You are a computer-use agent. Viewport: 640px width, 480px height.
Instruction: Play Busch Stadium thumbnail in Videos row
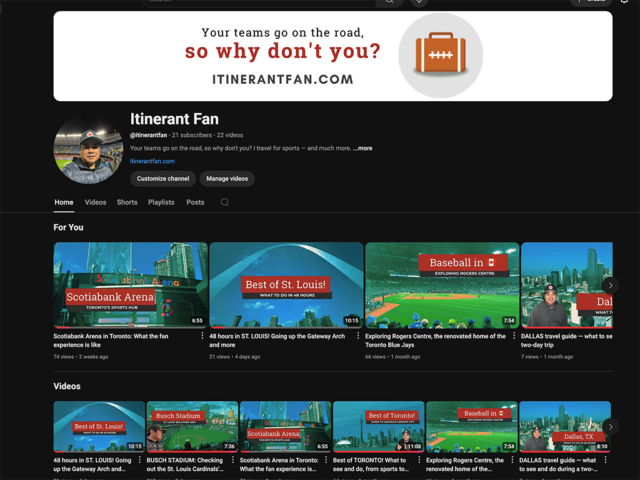coord(192,427)
